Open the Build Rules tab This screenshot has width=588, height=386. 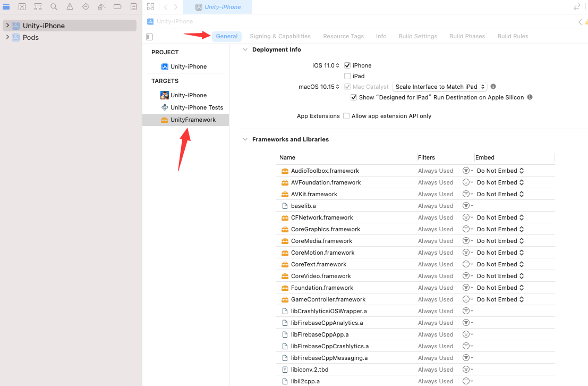[513, 37]
